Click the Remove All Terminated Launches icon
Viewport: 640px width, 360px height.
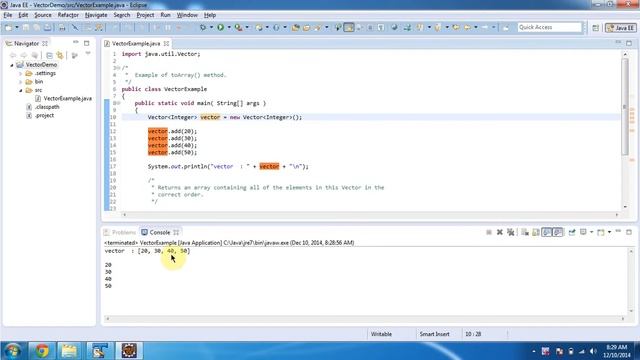point(511,232)
